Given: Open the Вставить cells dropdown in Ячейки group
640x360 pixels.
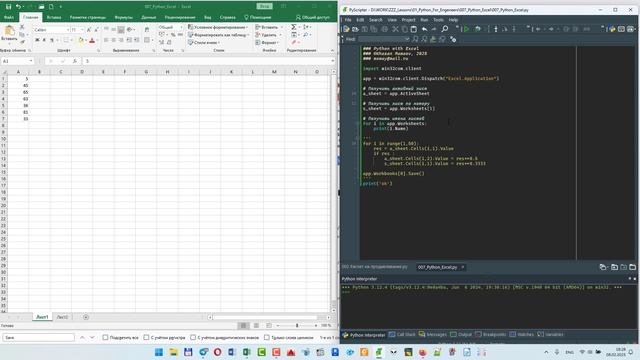Looking at the screenshot, I should point(269,27).
